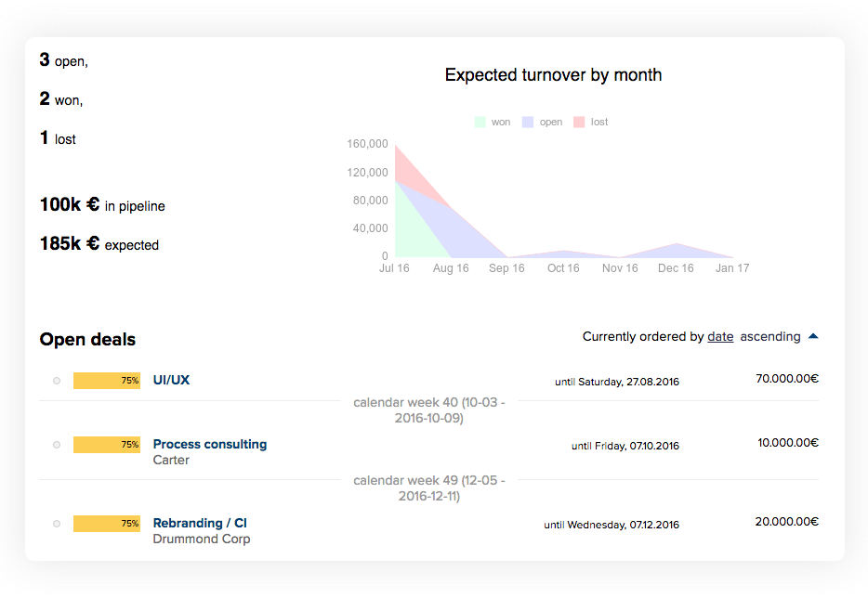
Task: Select the circle next to Process consulting
Action: (x=56, y=445)
